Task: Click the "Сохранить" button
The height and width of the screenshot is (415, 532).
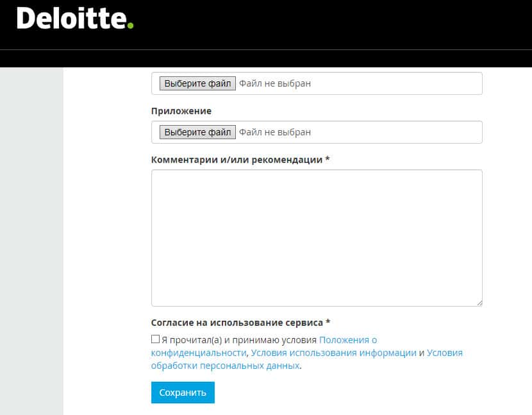Action: [183, 393]
